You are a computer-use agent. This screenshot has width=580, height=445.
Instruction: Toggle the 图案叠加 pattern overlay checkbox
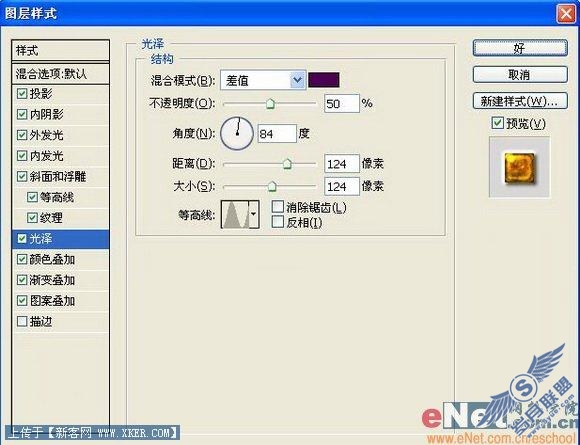(22, 301)
